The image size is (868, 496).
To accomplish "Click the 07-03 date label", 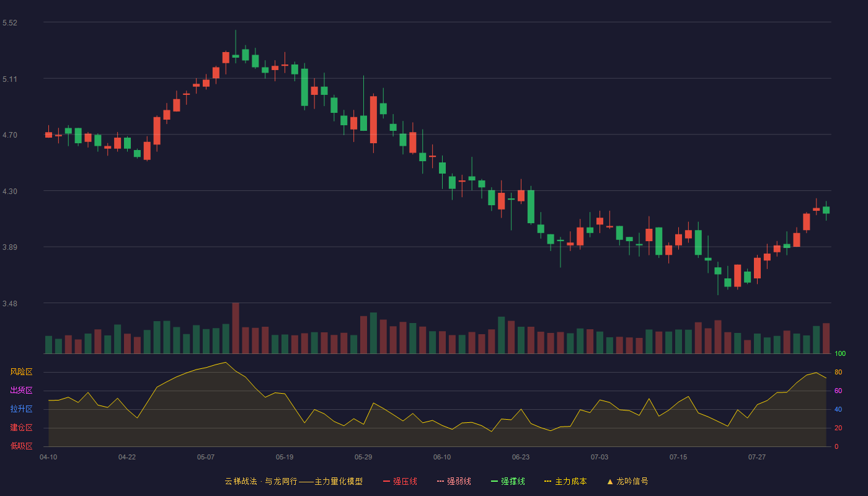I will pos(600,457).
